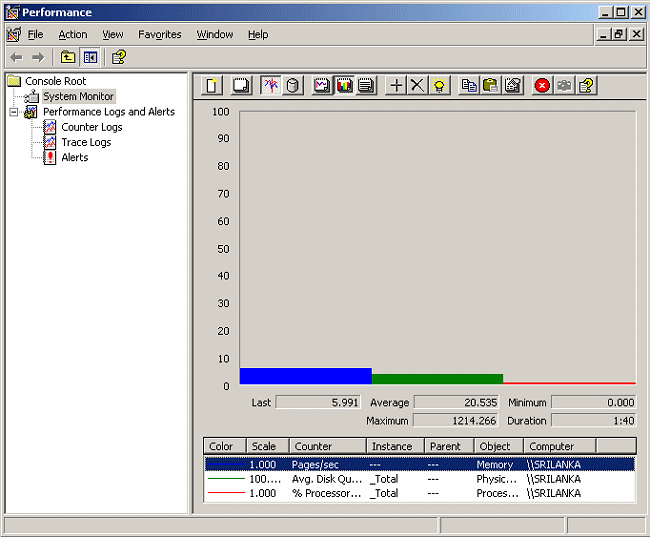The image size is (650, 537).
Task: Open the File menu
Action: (35, 34)
